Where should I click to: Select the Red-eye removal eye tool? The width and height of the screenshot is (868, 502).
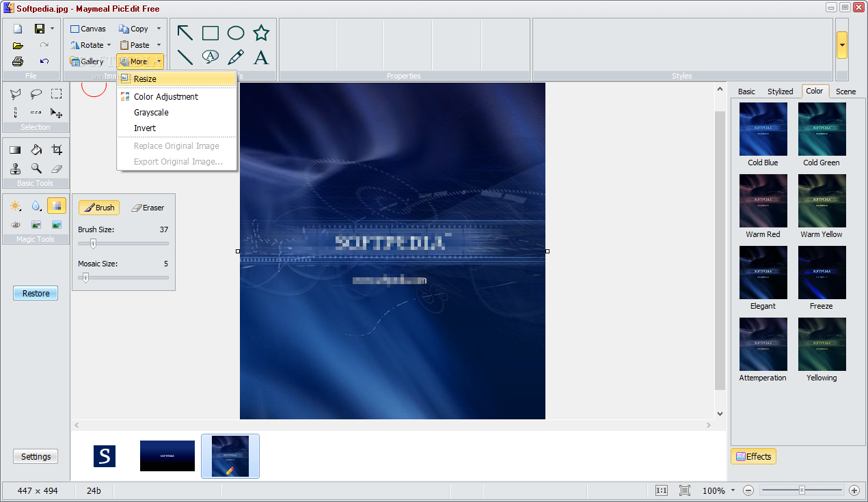coord(16,225)
